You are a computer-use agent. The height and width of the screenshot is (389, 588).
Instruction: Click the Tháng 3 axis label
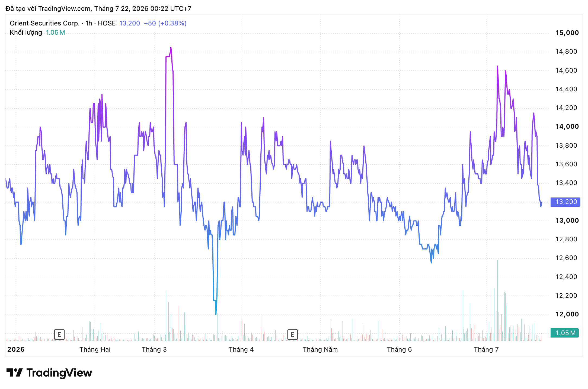pos(154,349)
